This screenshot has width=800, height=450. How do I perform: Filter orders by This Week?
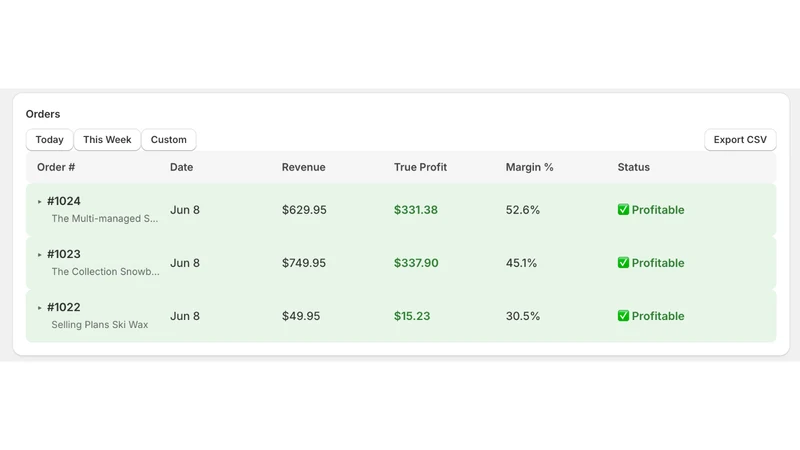point(107,140)
